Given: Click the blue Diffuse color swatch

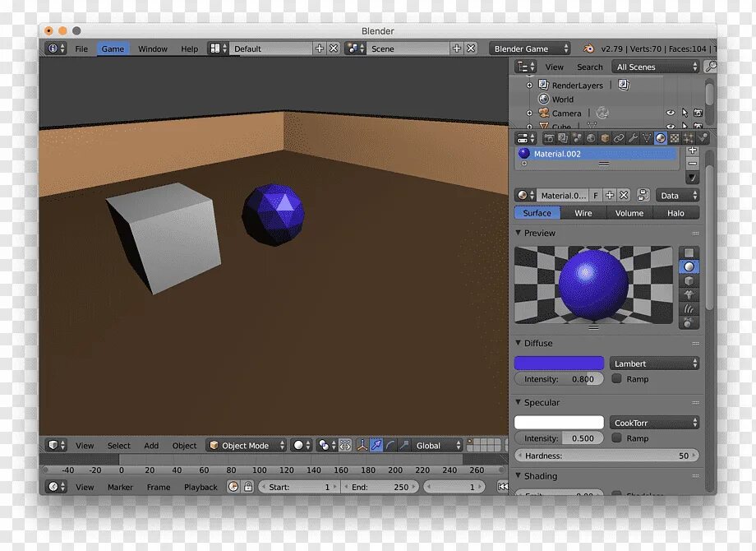Looking at the screenshot, I should [559, 363].
